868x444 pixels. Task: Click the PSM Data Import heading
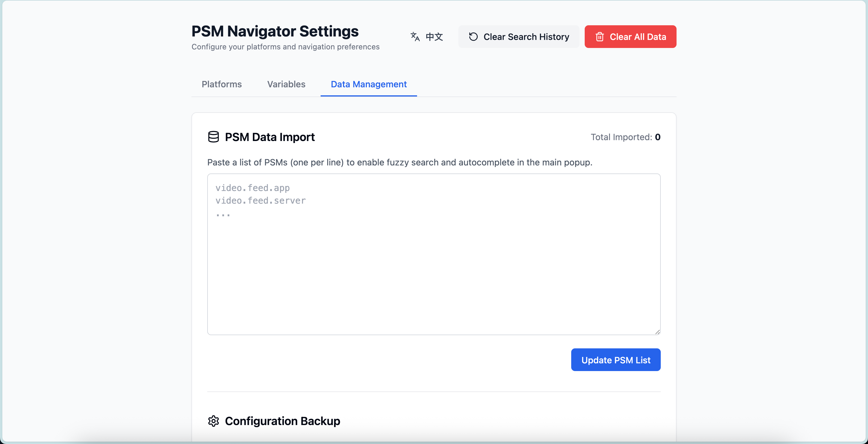270,137
